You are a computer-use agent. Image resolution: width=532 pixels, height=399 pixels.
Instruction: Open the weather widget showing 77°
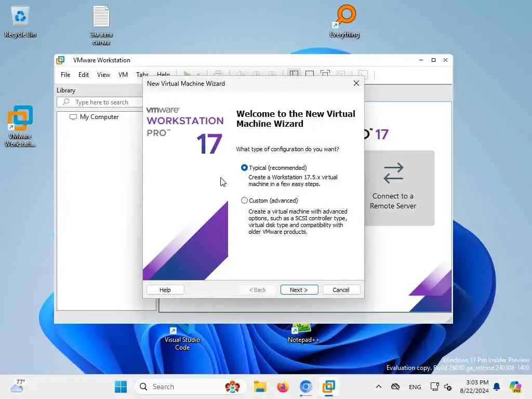point(18,387)
